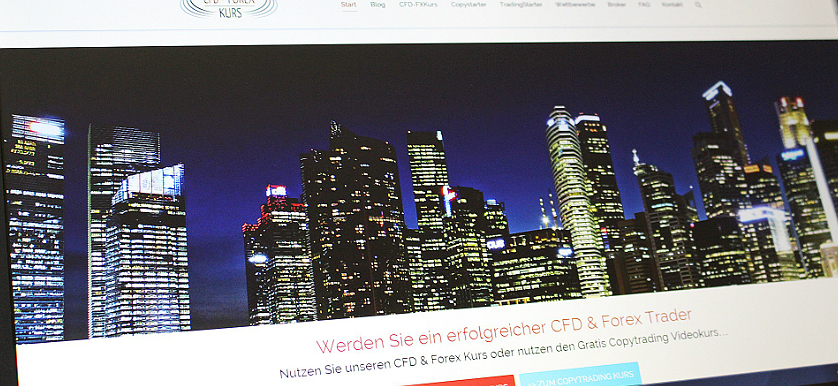Open the Broker navigation item
This screenshot has width=838, height=386.
[x=616, y=4]
